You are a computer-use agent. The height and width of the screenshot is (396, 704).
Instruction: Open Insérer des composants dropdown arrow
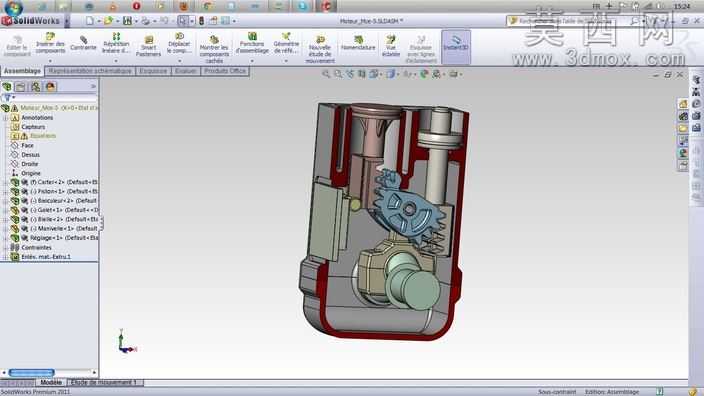coord(50,60)
